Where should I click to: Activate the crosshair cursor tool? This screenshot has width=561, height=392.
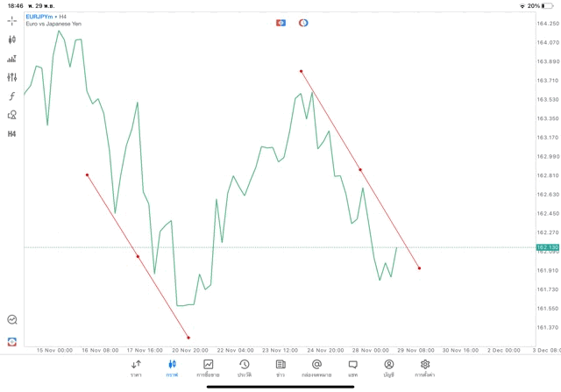pyautogui.click(x=11, y=20)
